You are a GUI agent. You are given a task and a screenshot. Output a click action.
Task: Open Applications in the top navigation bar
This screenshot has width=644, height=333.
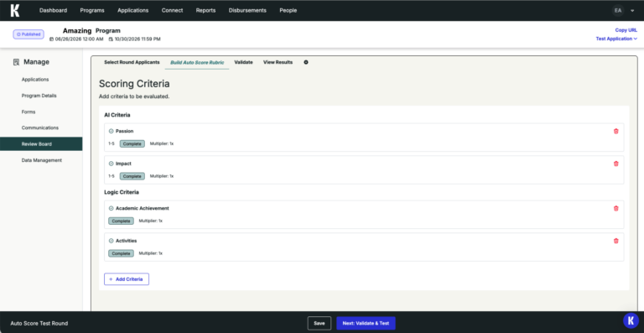coord(133,11)
